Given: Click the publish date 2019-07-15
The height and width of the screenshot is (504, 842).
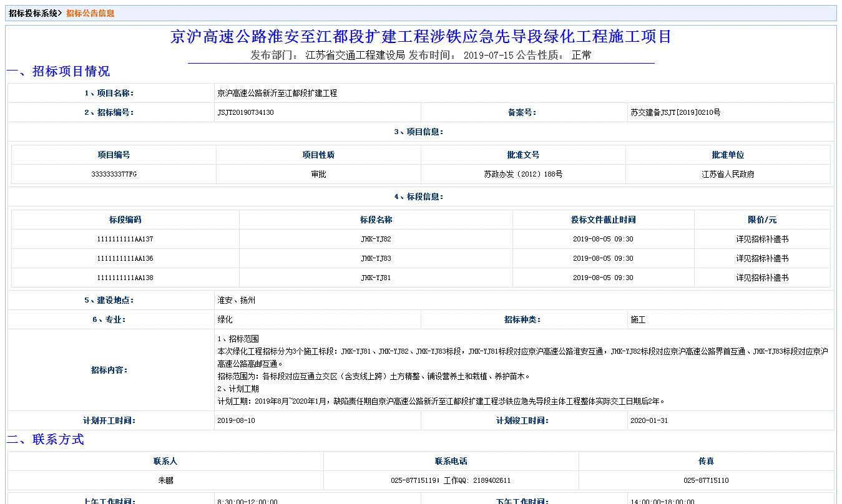Looking at the screenshot, I should click(488, 55).
